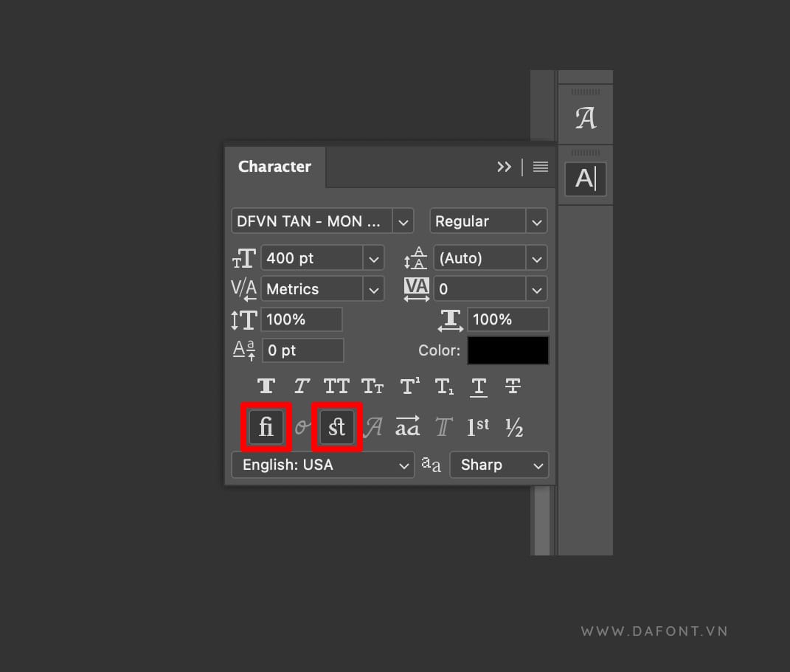Enable Ordinals formatting

479,426
